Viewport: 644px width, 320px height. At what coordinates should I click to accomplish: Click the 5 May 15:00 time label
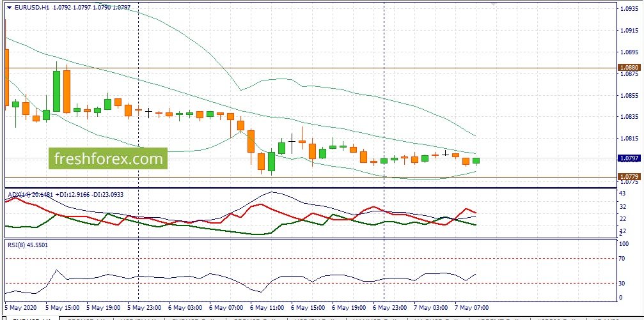pyautogui.click(x=63, y=307)
